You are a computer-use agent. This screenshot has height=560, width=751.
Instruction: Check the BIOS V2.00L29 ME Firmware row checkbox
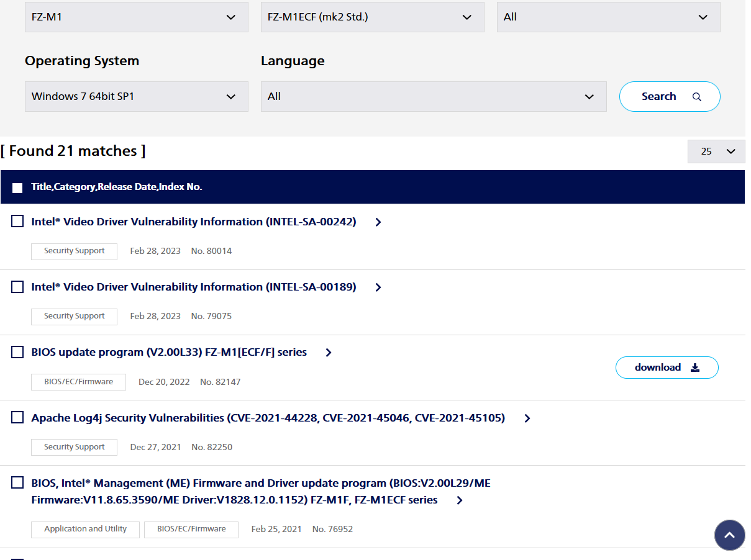17,482
